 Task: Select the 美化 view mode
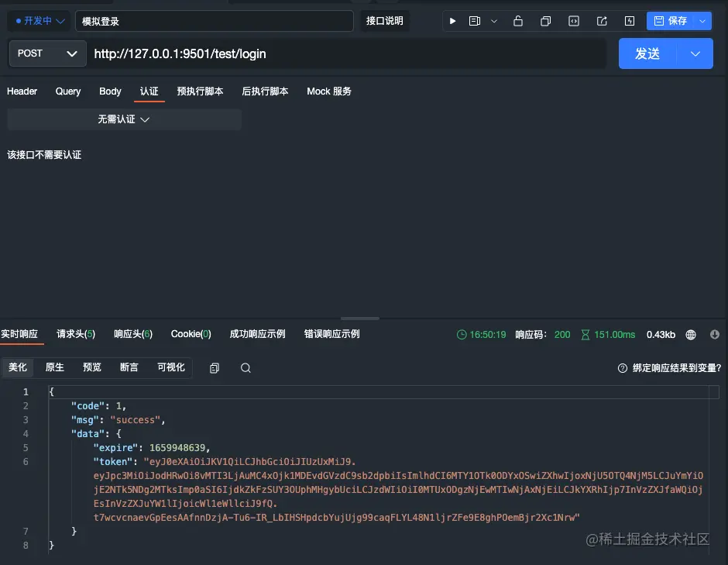[x=18, y=367]
